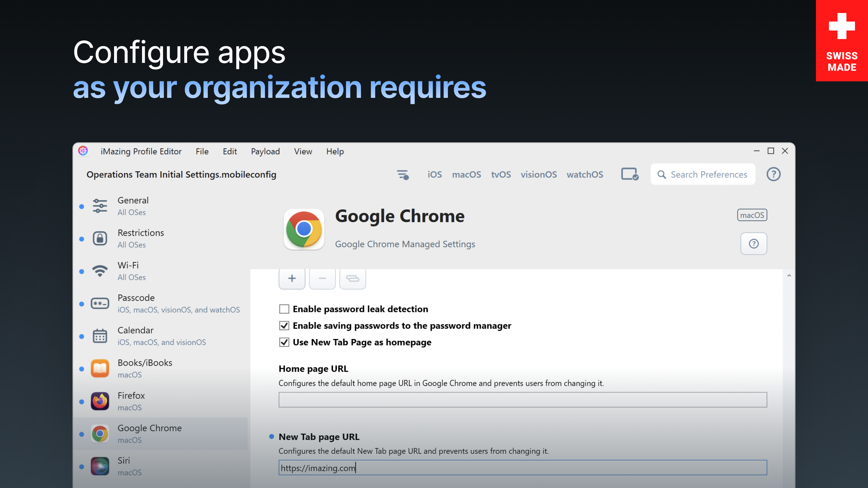Viewport: 868px width, 488px height.
Task: Click the link icon button beside minus
Action: [352, 278]
